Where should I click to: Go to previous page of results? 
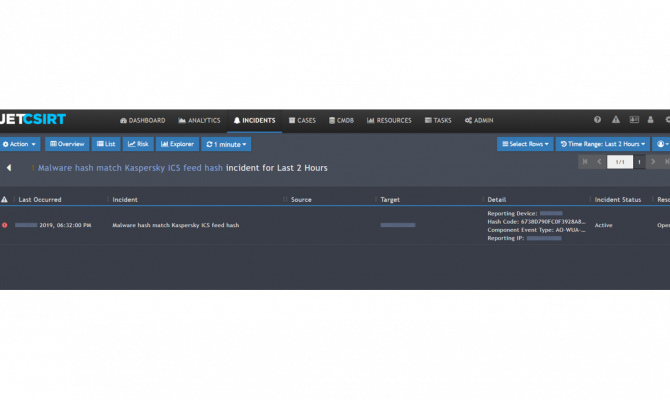[599, 162]
